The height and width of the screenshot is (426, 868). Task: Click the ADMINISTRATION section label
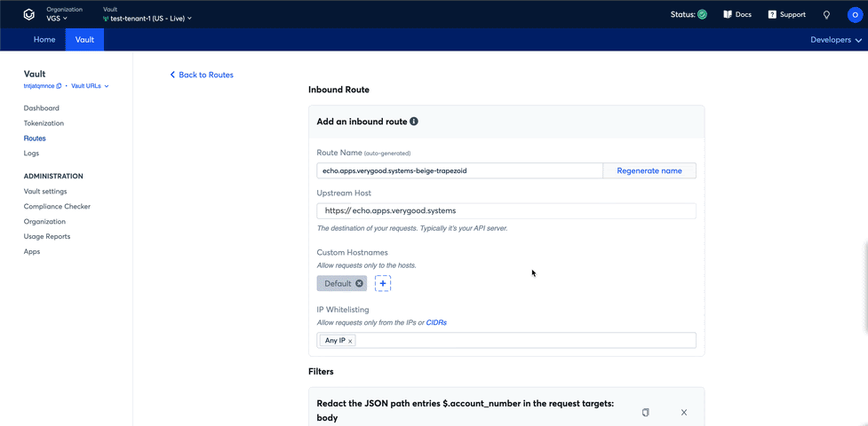pos(53,177)
